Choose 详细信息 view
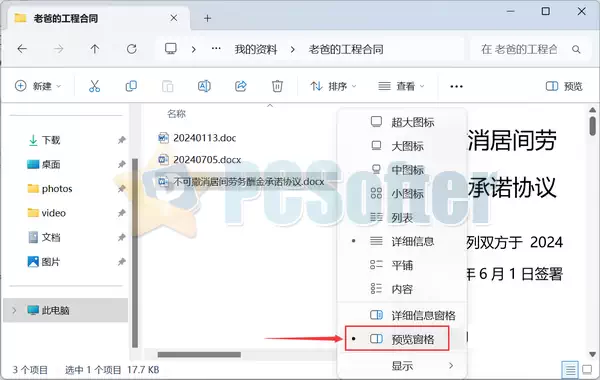The height and width of the screenshot is (380, 600). click(x=402, y=241)
